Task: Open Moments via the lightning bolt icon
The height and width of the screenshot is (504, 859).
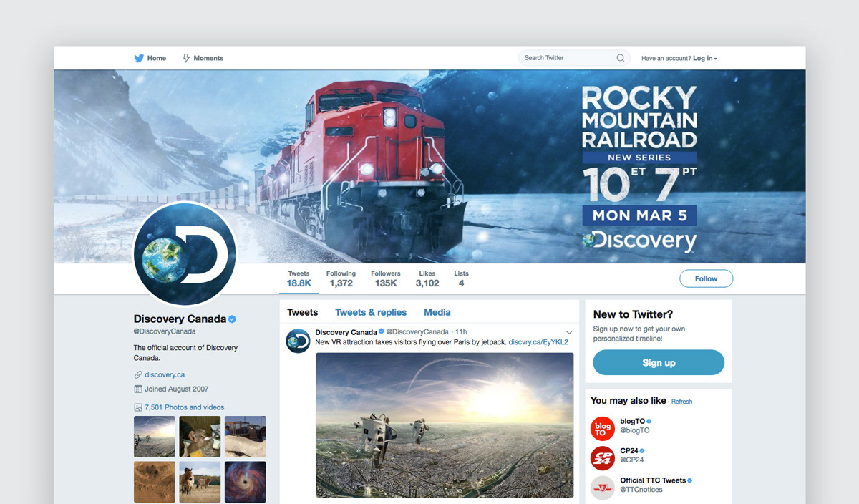Action: (186, 58)
